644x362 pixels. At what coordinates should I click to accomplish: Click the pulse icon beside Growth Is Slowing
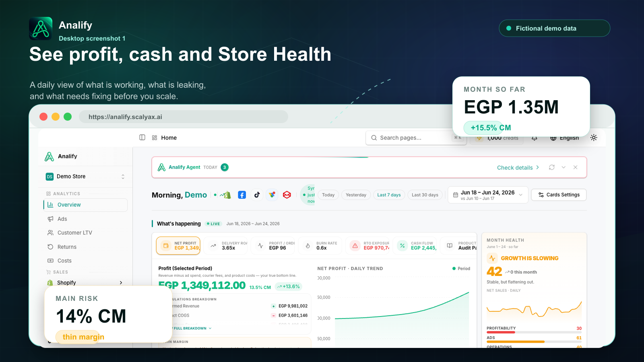(492, 258)
